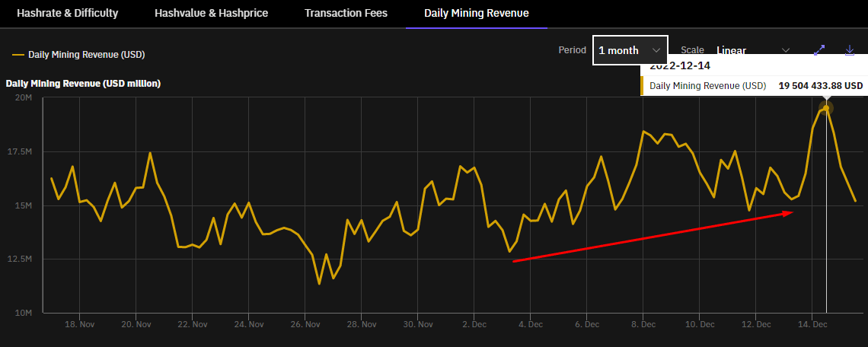Viewport: 868px width, 347px height.
Task: Click the download chart icon
Action: (850, 50)
